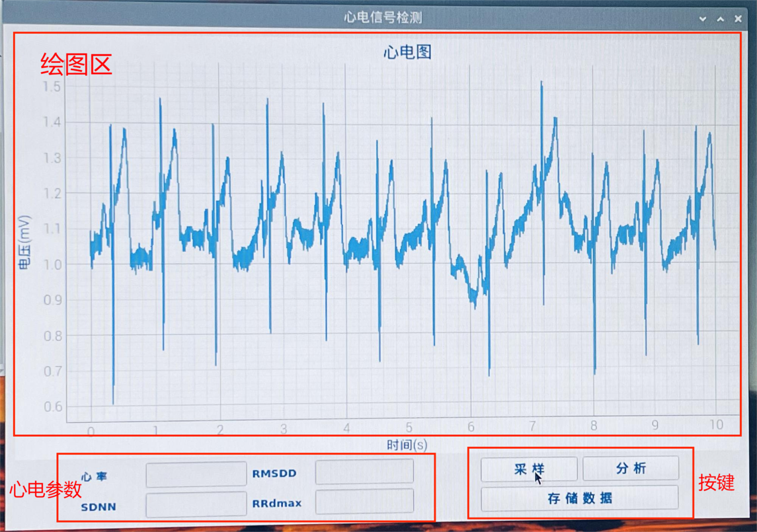Minimize window with down chevron icon
The height and width of the screenshot is (532, 757).
(x=703, y=19)
